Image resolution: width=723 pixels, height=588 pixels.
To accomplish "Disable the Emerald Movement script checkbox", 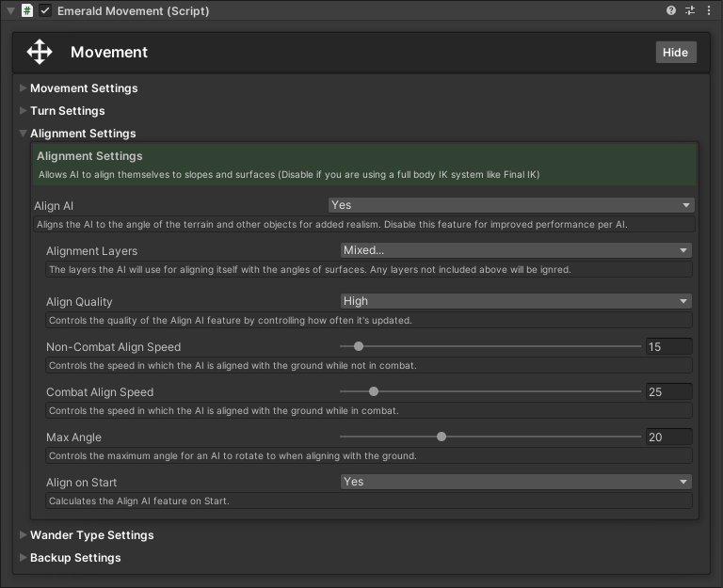I will coord(45,10).
